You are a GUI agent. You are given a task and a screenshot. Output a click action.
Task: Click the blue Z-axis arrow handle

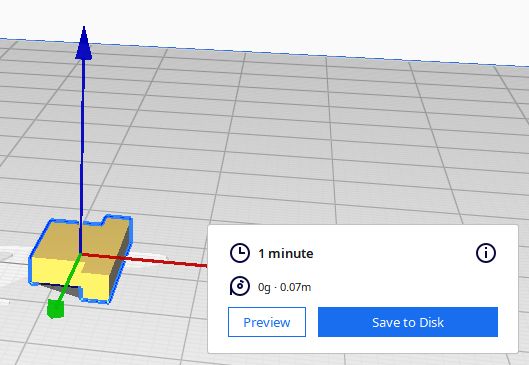(84, 43)
